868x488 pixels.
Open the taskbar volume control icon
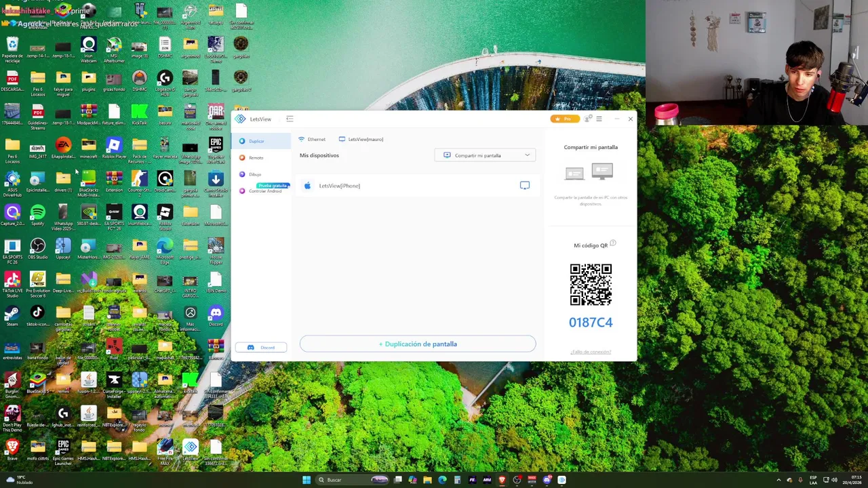(834, 480)
